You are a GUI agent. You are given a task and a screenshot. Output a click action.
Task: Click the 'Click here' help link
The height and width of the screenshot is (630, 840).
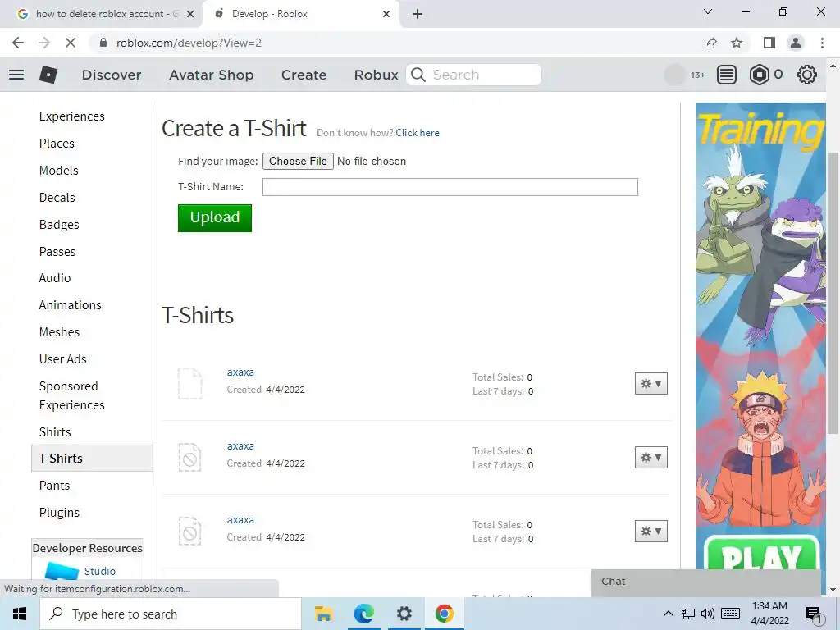point(418,133)
